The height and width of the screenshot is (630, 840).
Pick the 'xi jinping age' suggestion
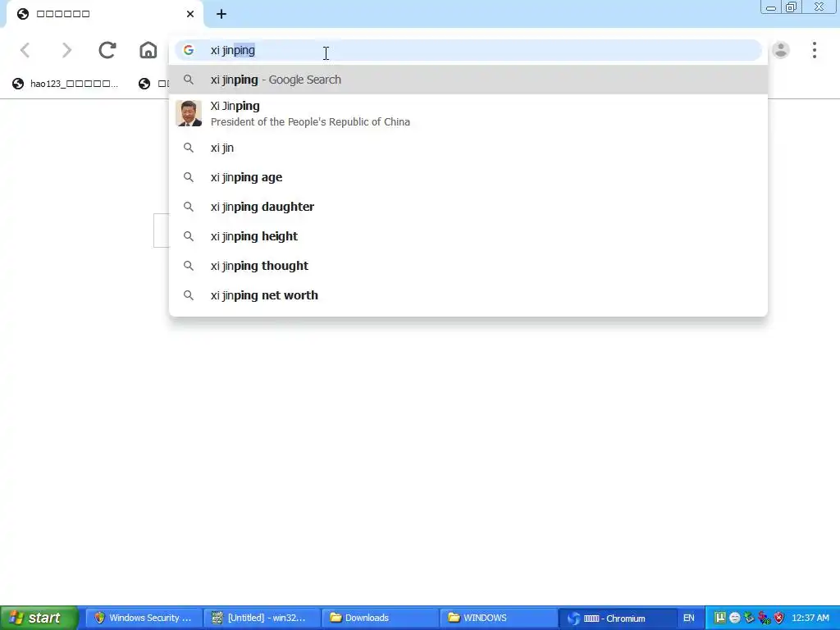(468, 177)
